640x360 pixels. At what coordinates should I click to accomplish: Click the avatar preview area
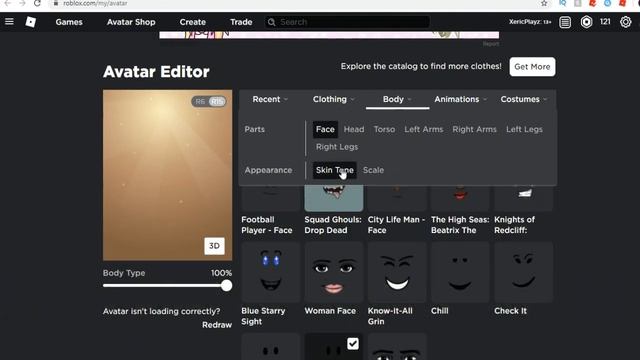(x=167, y=175)
